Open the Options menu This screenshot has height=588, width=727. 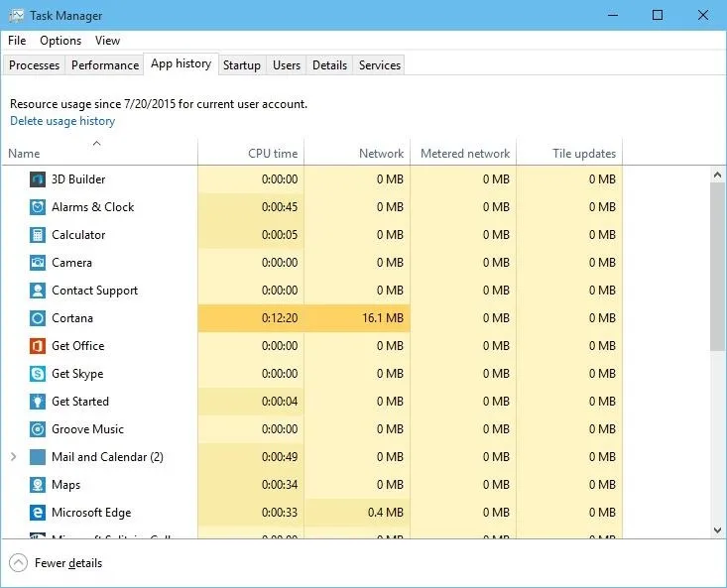tap(61, 41)
